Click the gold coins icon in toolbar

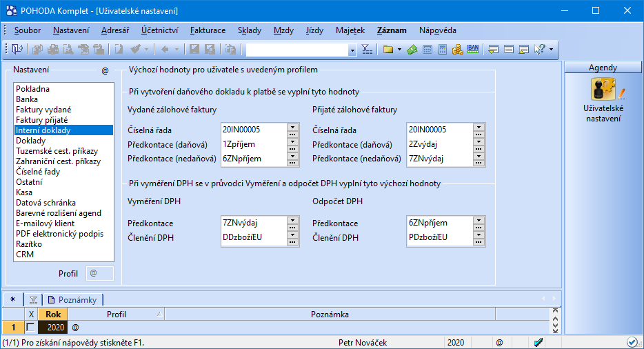457,50
